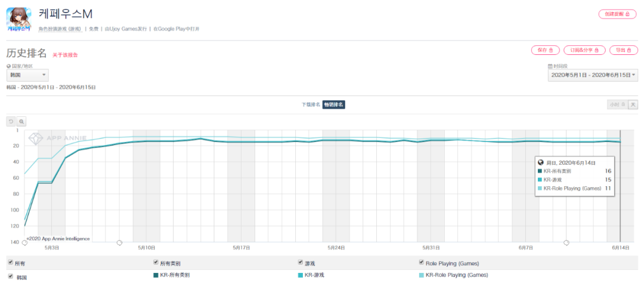Switch to the 下载排名 download rank tab
Viewport: 644px width, 283px height.
311,104
